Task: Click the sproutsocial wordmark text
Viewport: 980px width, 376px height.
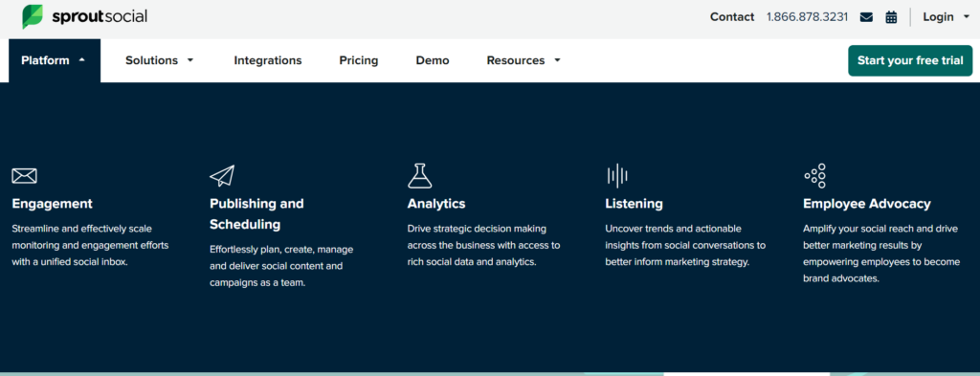Action: [x=100, y=17]
